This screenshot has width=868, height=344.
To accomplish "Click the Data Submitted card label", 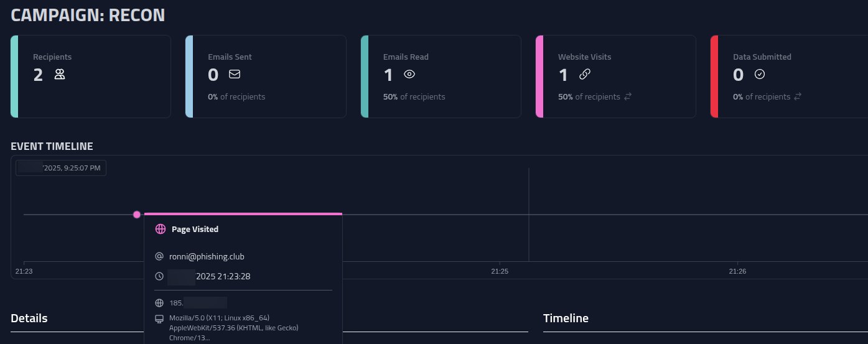I will click(762, 57).
